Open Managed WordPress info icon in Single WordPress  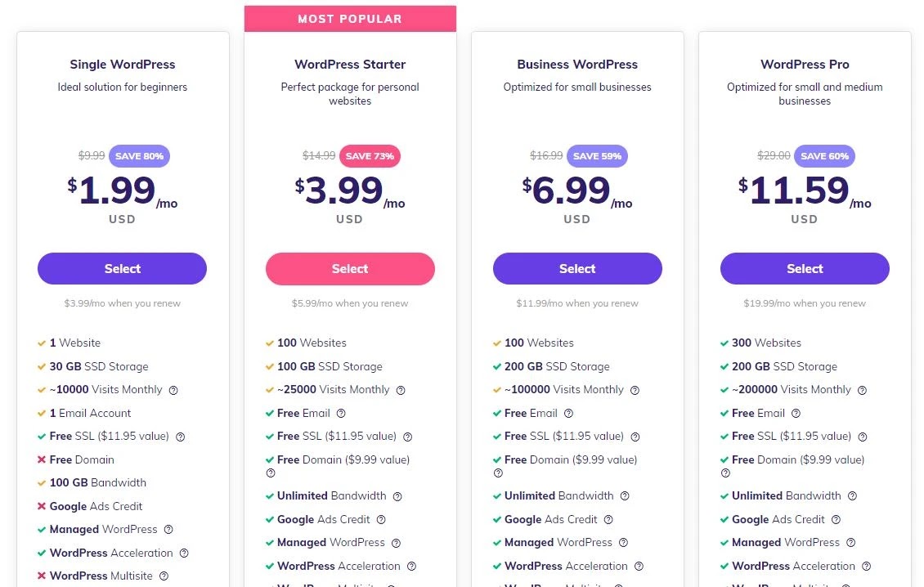click(x=168, y=529)
